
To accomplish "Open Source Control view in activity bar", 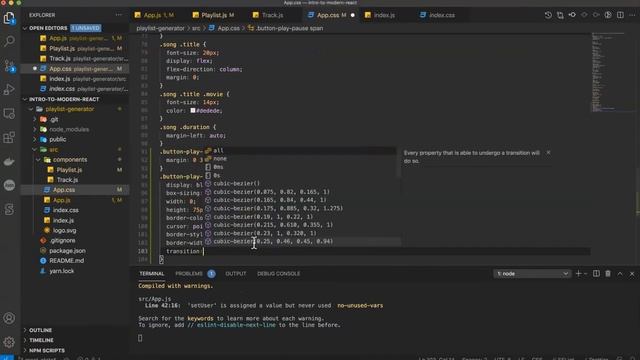I will [9, 65].
